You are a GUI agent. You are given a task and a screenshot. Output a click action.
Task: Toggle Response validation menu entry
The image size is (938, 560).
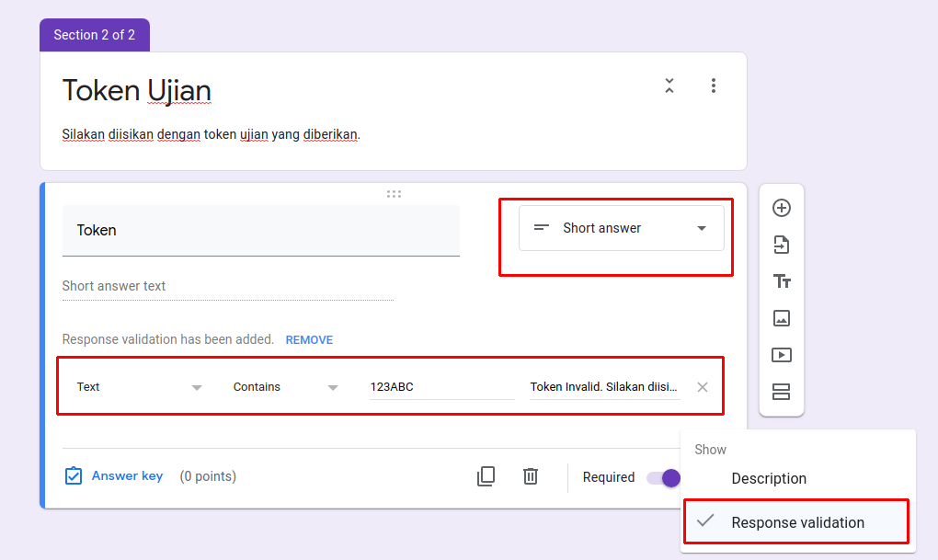796,522
